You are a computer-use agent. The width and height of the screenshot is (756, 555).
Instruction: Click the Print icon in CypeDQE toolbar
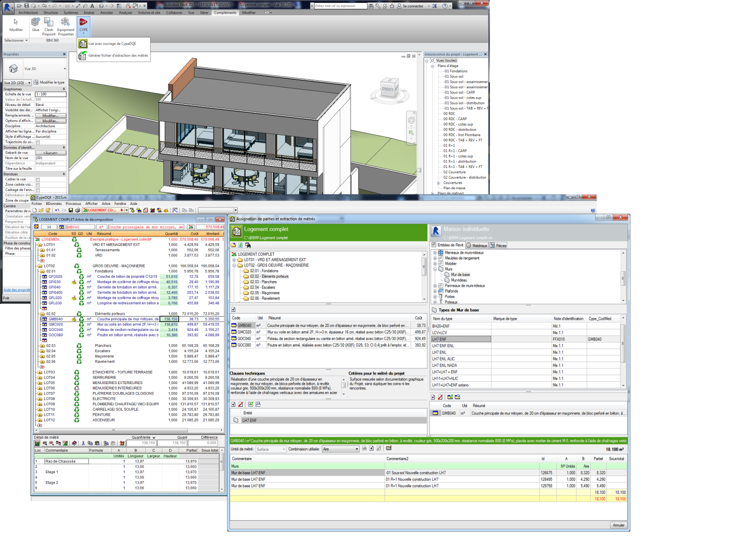click(77, 209)
